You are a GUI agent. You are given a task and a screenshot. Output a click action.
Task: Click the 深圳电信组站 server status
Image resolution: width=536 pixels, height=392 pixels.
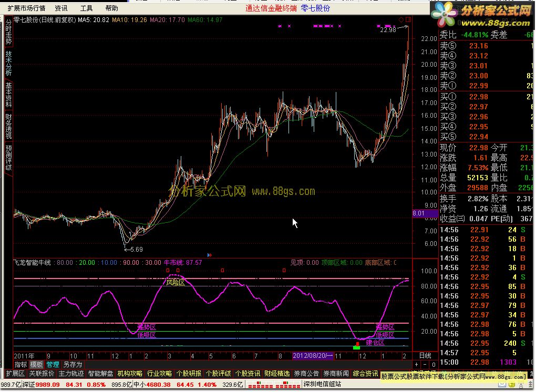[x=322, y=385]
